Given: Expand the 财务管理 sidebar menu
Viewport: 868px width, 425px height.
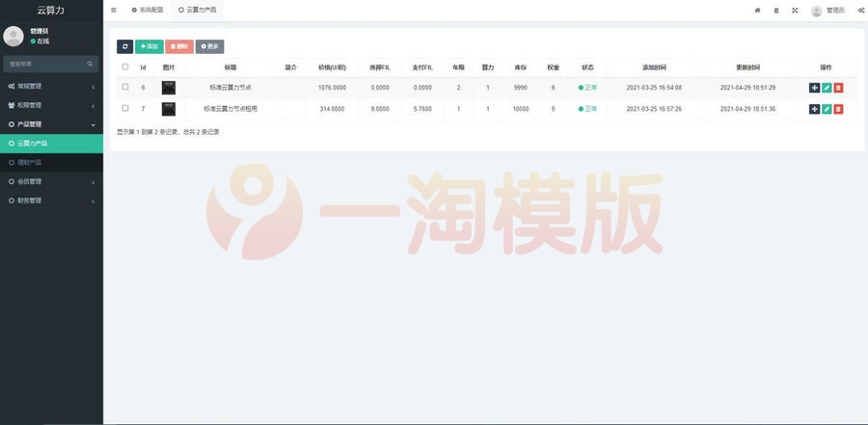Looking at the screenshot, I should click(51, 200).
